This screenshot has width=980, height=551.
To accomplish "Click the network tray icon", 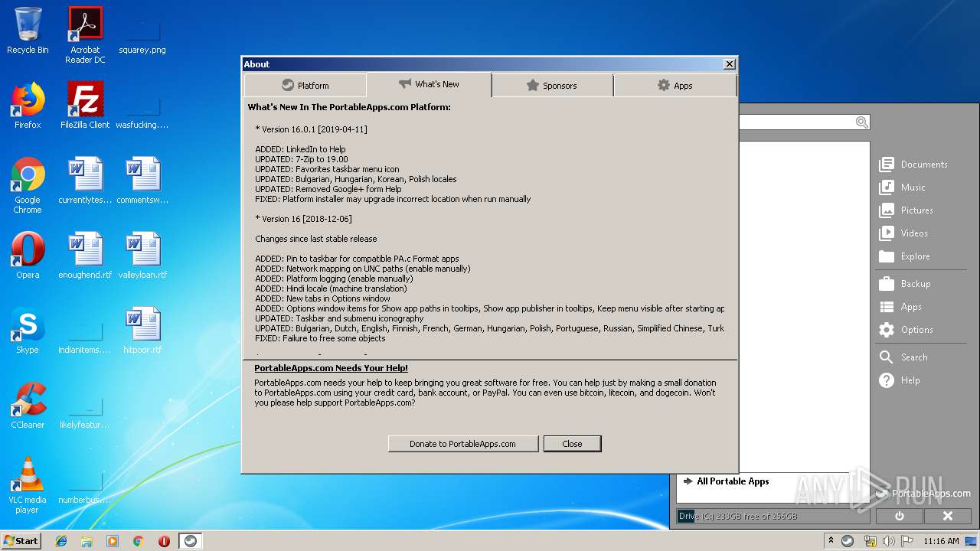I will pyautogui.click(x=870, y=541).
